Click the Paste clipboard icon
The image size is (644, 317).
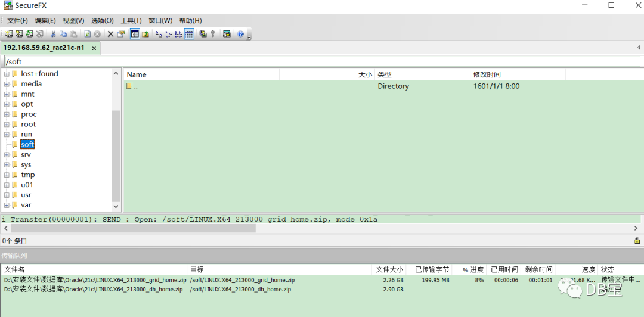coord(73,34)
